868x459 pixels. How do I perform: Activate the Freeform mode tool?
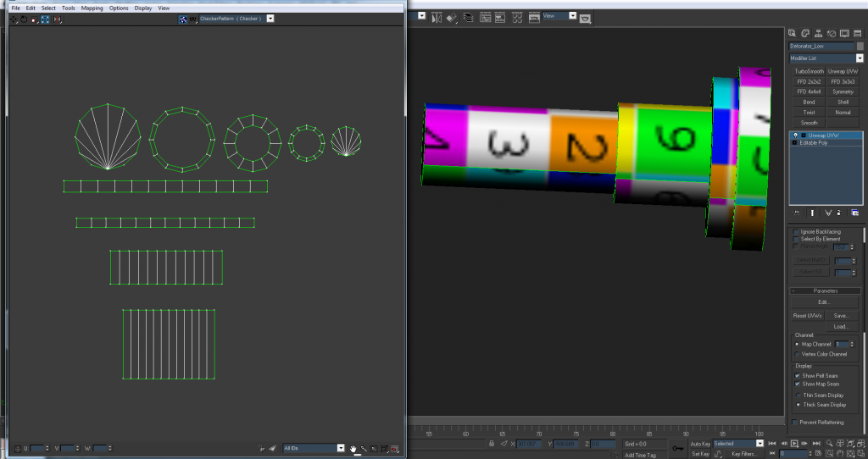pos(45,18)
